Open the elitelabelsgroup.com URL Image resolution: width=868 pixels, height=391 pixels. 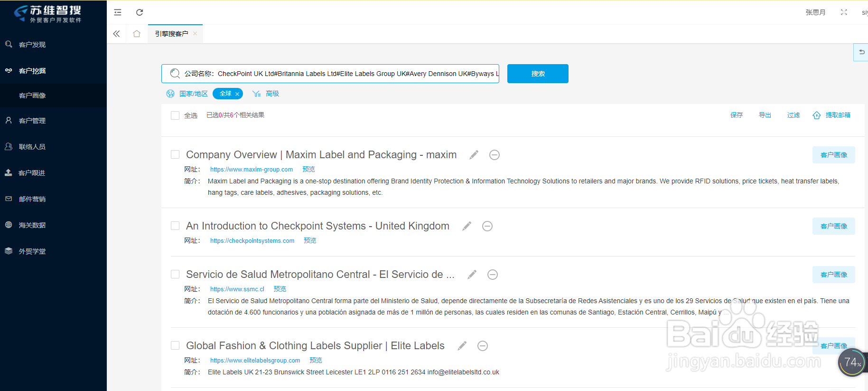point(255,361)
